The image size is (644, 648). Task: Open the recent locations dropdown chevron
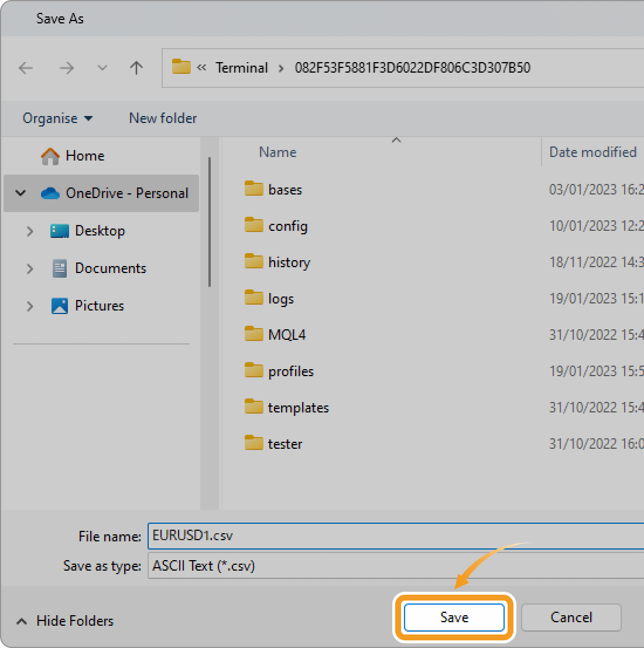tap(102, 68)
